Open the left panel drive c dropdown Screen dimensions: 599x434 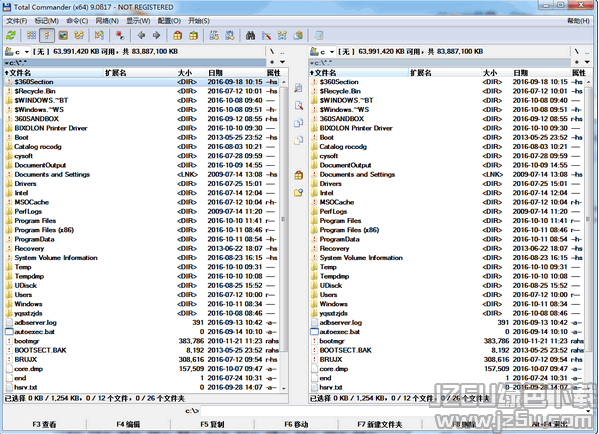[x=17, y=52]
